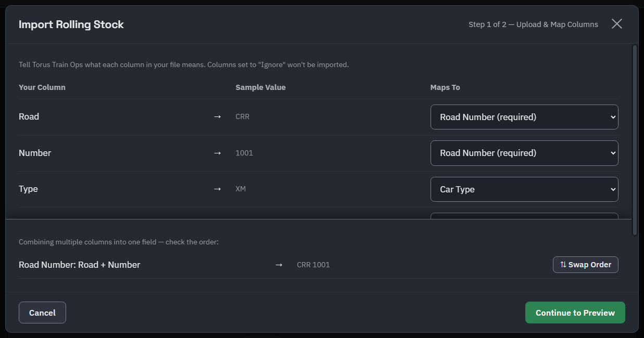Close the Import Rolling Stock dialog
Viewport: 644px width, 338px height.
coord(616,24)
